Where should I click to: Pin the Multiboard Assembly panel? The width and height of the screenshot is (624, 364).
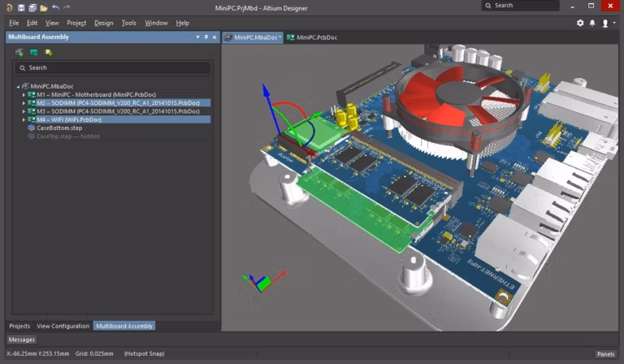206,37
